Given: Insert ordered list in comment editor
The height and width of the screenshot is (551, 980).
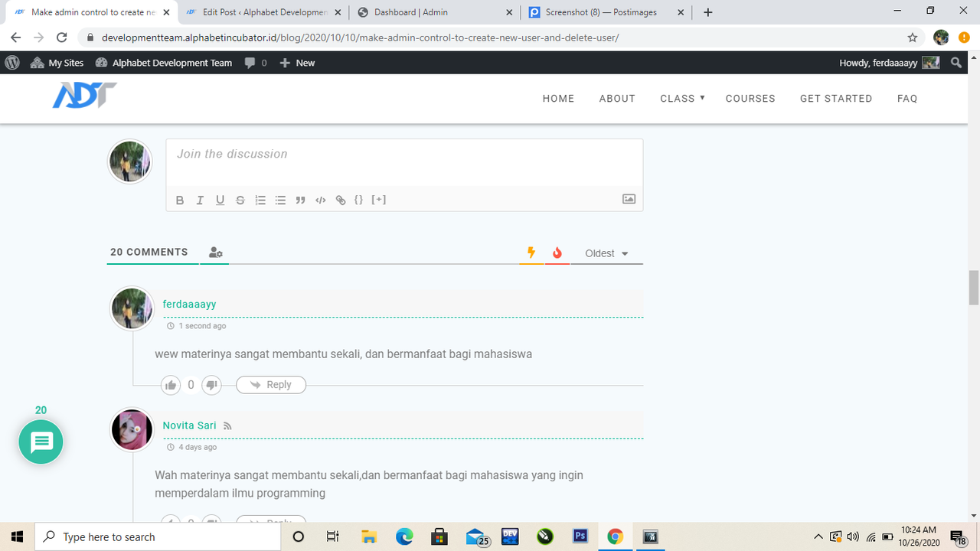Looking at the screenshot, I should pyautogui.click(x=260, y=200).
